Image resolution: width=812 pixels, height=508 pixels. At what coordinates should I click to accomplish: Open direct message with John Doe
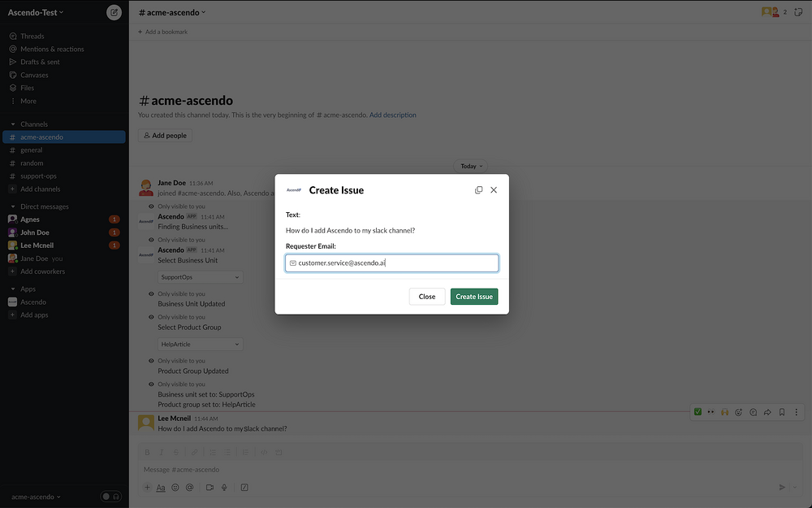point(35,232)
